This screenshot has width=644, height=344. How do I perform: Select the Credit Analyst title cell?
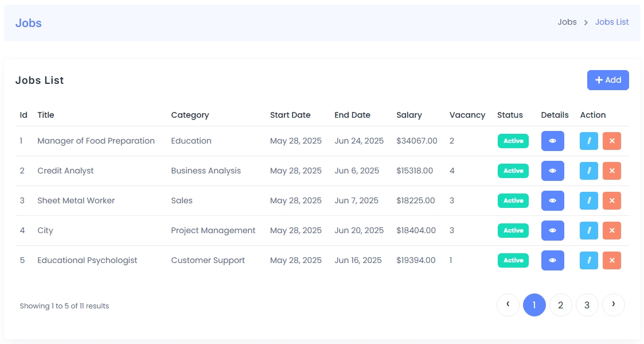(65, 171)
